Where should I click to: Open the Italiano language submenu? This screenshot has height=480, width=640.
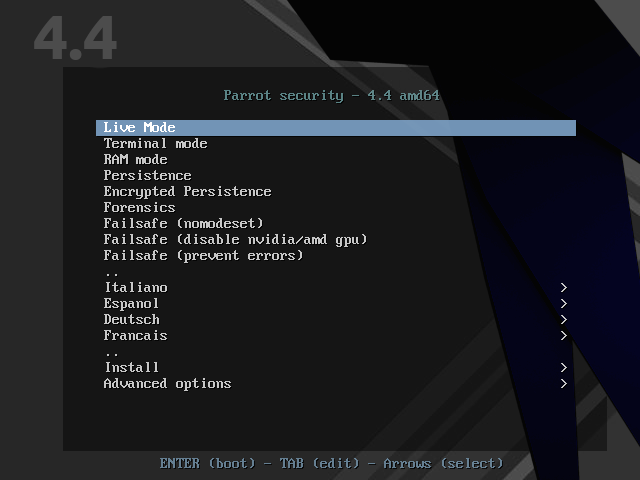click(x=135, y=288)
